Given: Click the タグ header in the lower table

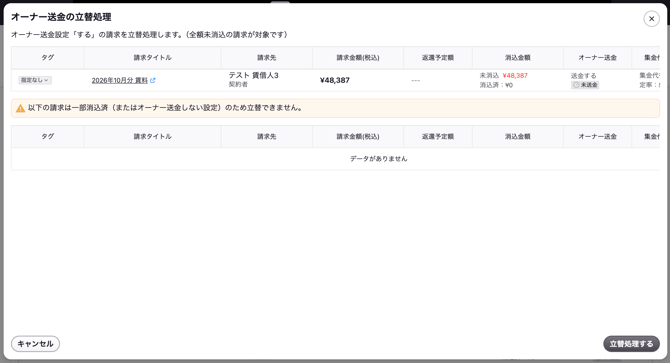Looking at the screenshot, I should (x=47, y=137).
